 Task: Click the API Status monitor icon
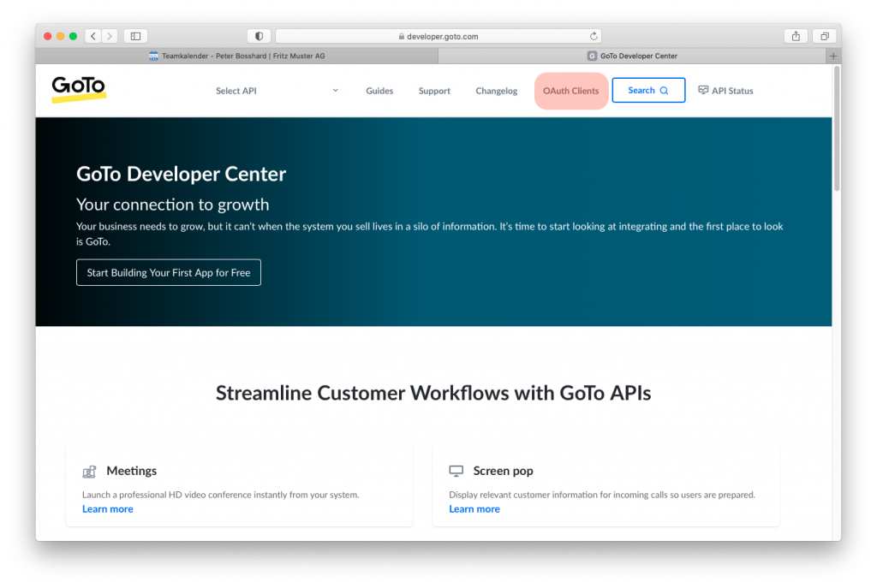coord(703,90)
